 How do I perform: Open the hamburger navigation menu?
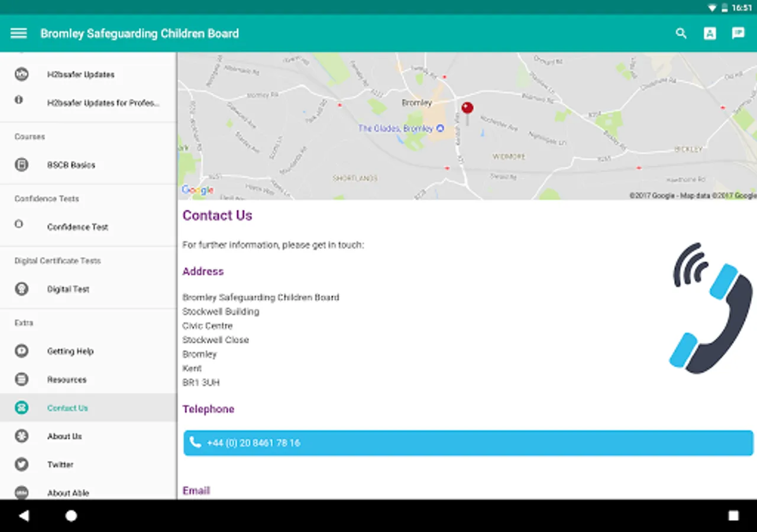point(19,33)
